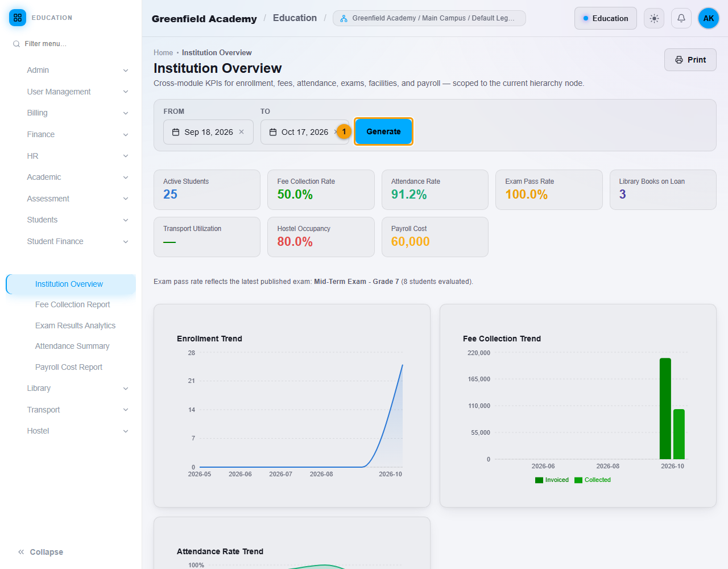The image size is (728, 569).
Task: Collapse the sidebar with the double-chevron
Action: [21, 552]
